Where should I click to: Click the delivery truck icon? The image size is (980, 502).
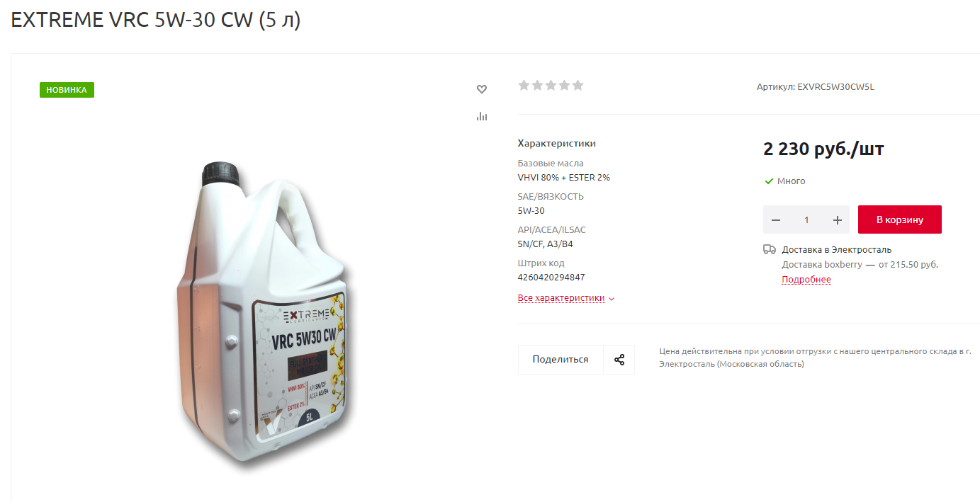[x=770, y=249]
